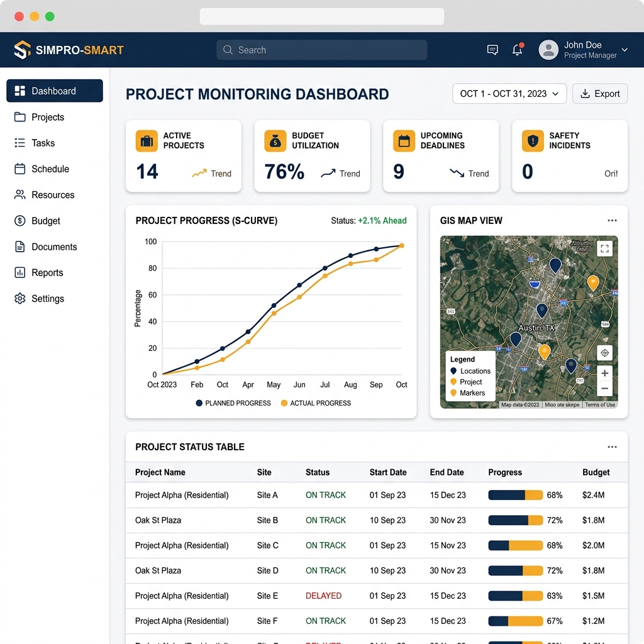Click the Documents file icon
Viewport: 644px width, 644px height.
click(19, 247)
